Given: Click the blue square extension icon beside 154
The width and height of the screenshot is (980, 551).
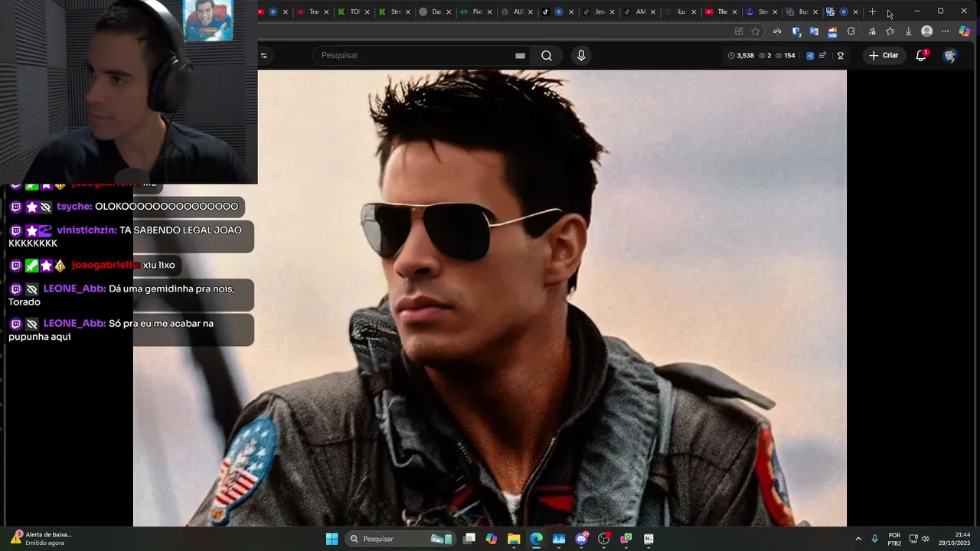Looking at the screenshot, I should point(810,55).
